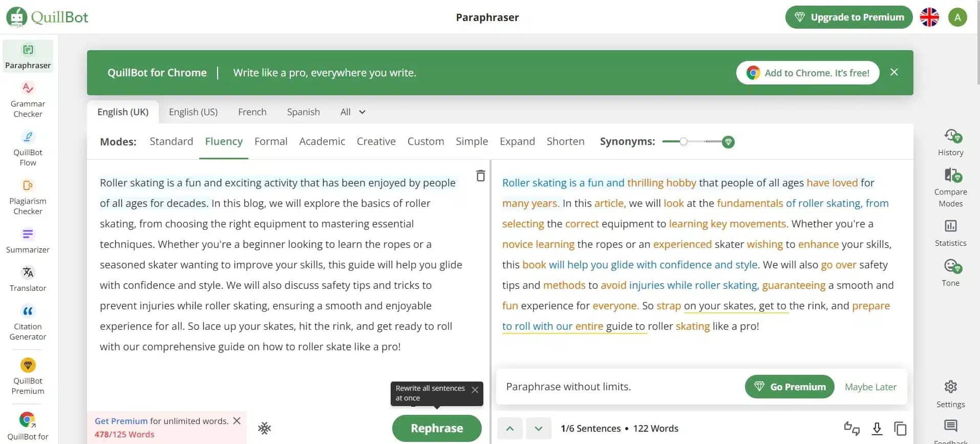Copy the full paraphrased text
The image size is (980, 444).
900,428
